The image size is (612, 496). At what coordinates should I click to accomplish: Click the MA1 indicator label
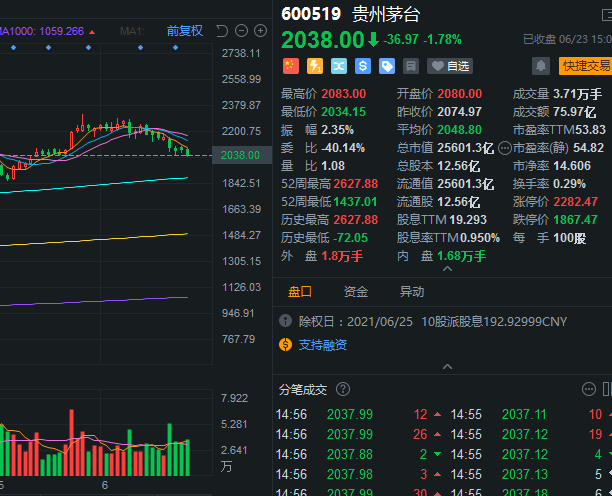point(132,31)
